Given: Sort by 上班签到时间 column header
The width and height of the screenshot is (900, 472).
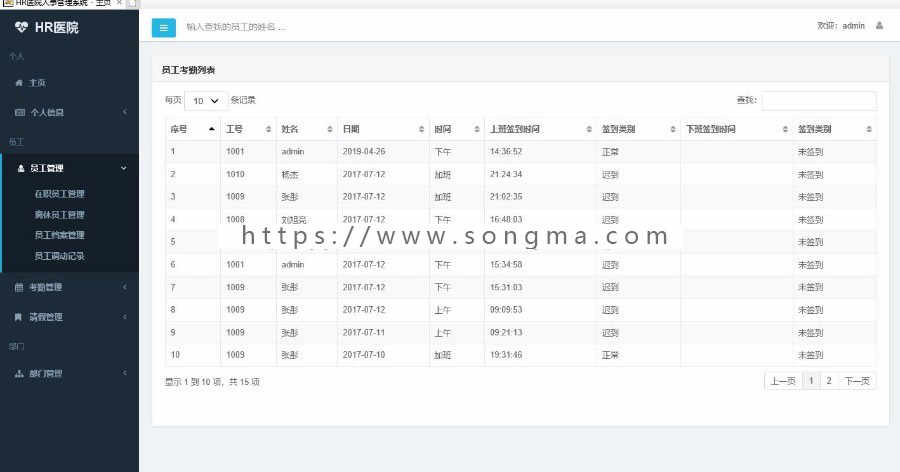Looking at the screenshot, I should point(540,129).
